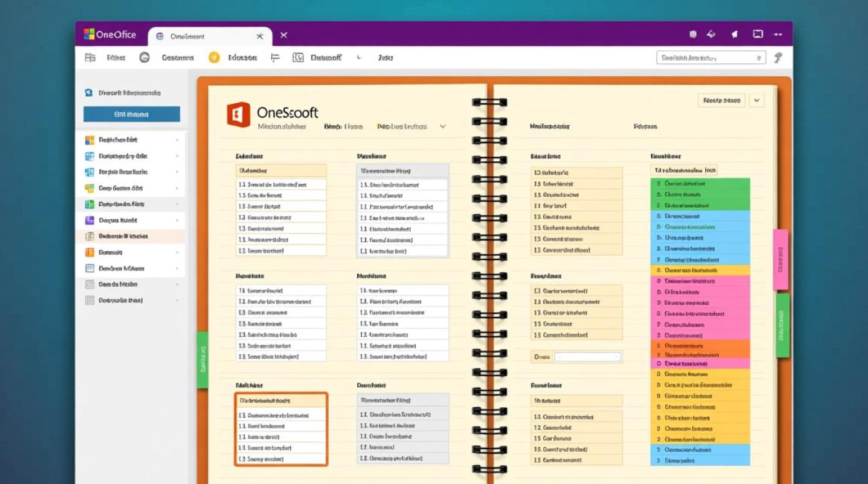Expand the chevron on the green-icon sidebar row
Image resolution: width=868 pixels, height=484 pixels.
(x=177, y=204)
